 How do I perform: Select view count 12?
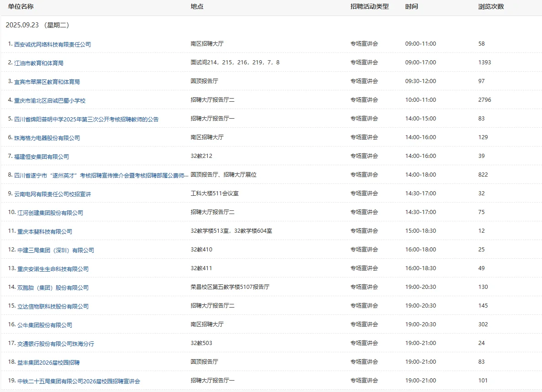coord(482,231)
